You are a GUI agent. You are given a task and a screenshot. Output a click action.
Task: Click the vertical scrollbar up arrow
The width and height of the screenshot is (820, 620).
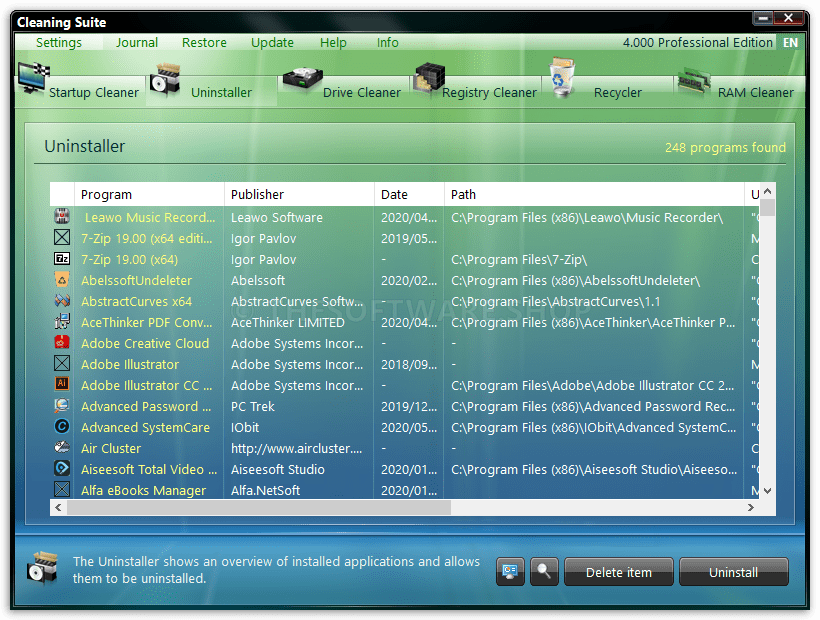[767, 191]
